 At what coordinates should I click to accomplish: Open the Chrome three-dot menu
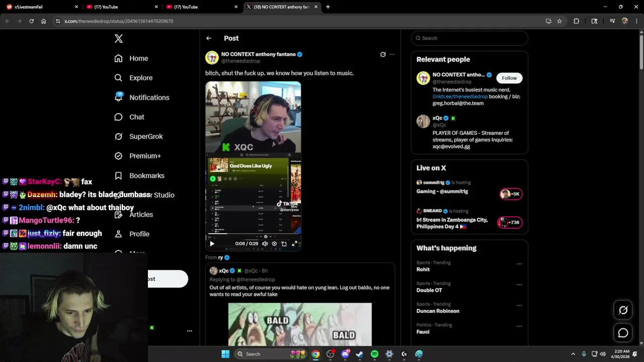tap(636, 21)
